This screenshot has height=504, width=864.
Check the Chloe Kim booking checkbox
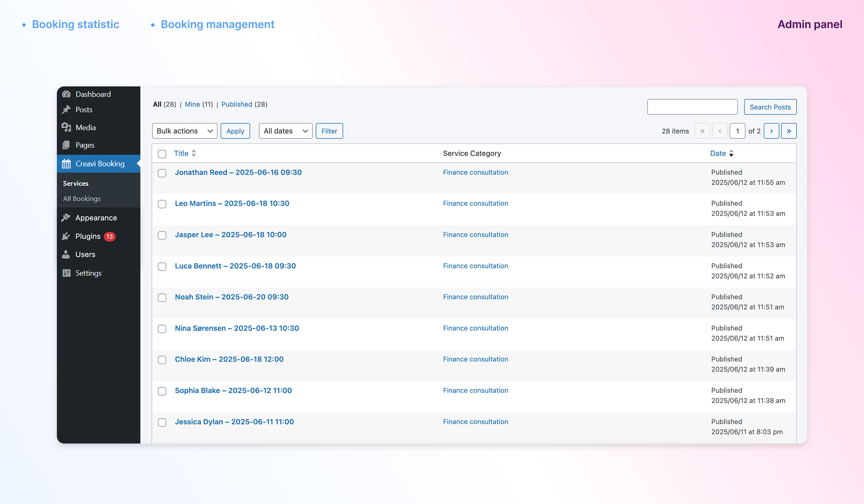pyautogui.click(x=162, y=360)
